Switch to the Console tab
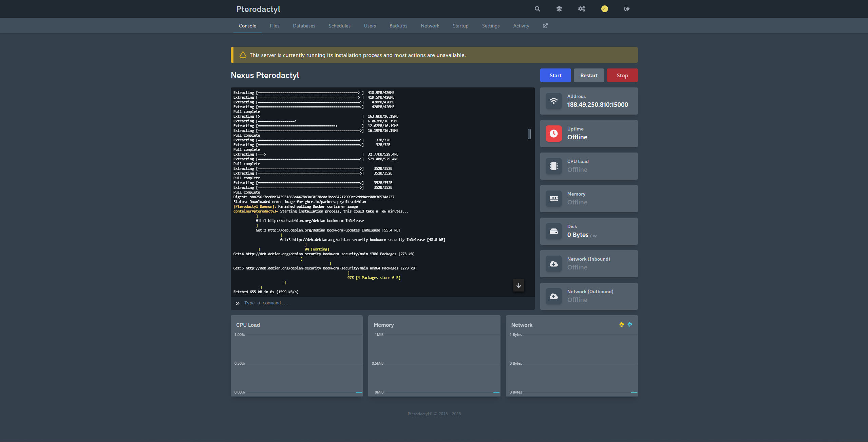 (247, 26)
